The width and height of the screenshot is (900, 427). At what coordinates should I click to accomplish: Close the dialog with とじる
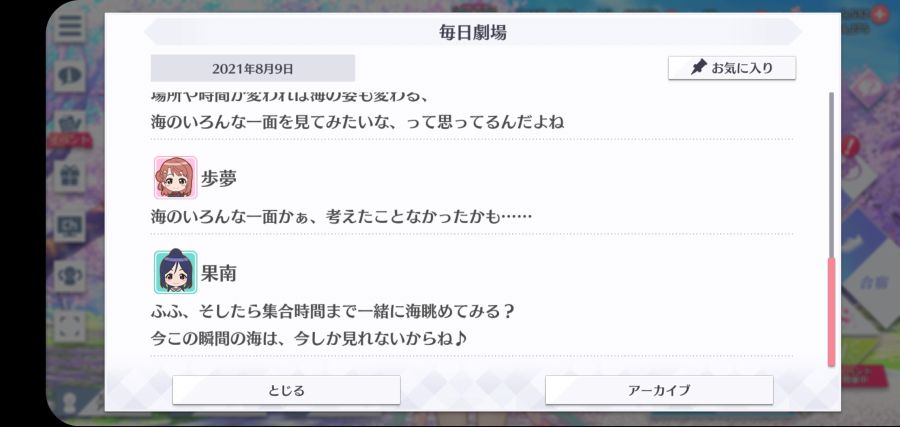286,390
